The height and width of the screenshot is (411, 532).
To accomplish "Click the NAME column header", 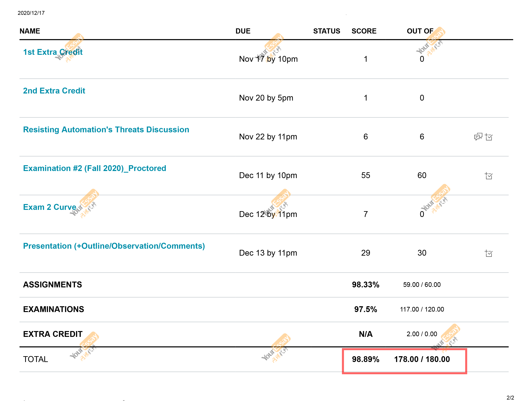I will pyautogui.click(x=30, y=31).
